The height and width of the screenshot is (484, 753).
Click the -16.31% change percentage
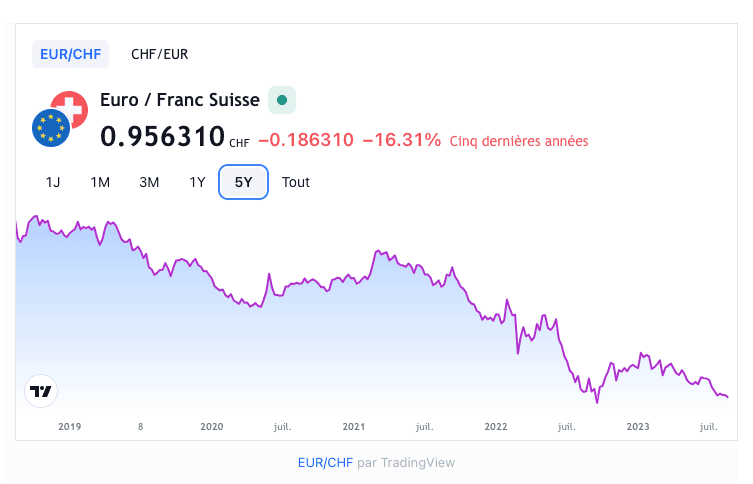pyautogui.click(x=401, y=140)
